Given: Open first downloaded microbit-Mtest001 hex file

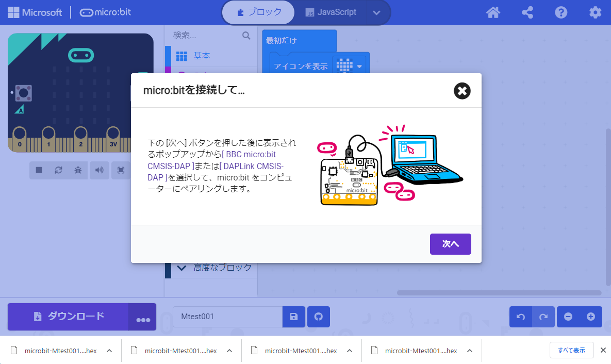Looking at the screenshot, I should click(60, 351).
